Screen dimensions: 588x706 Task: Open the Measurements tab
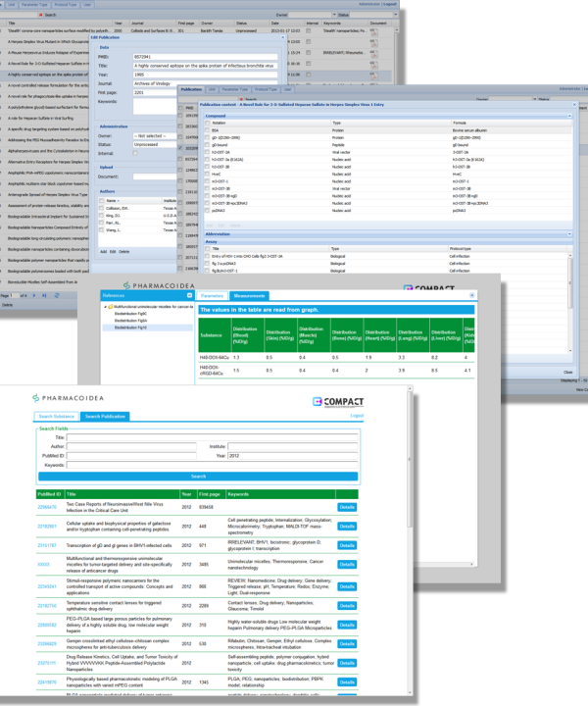tap(249, 296)
